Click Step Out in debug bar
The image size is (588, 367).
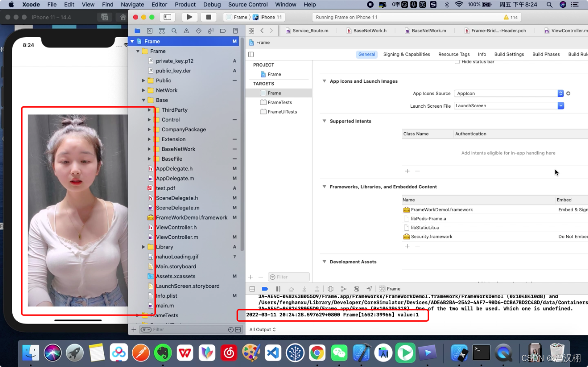tap(317, 289)
